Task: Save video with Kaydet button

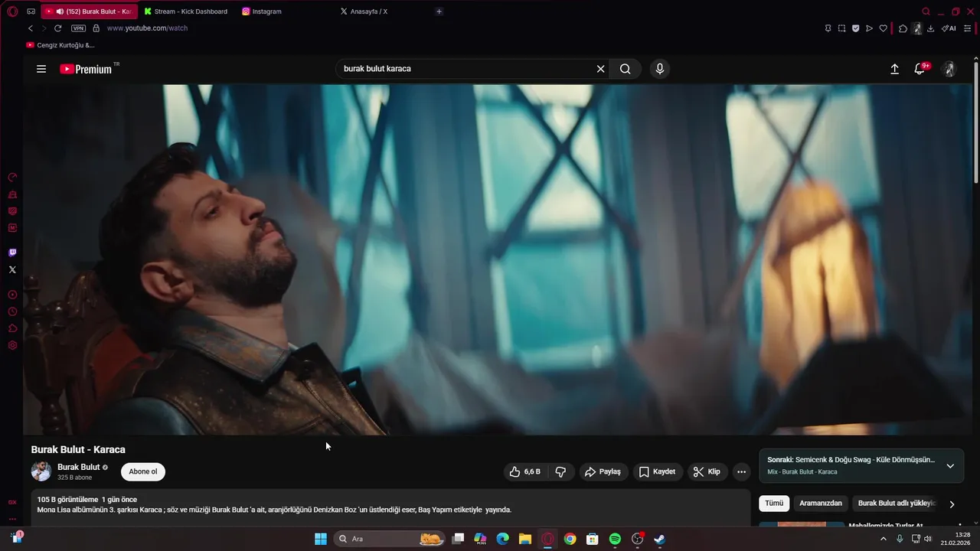Action: tap(657, 472)
